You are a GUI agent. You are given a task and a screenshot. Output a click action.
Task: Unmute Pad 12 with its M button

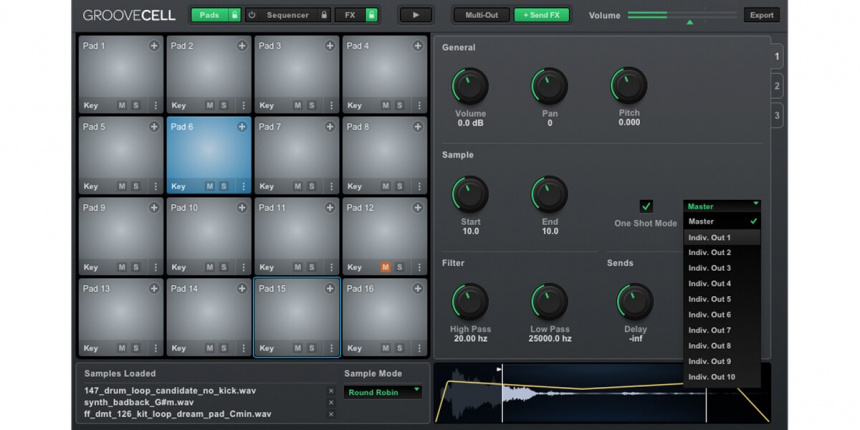[386, 267]
